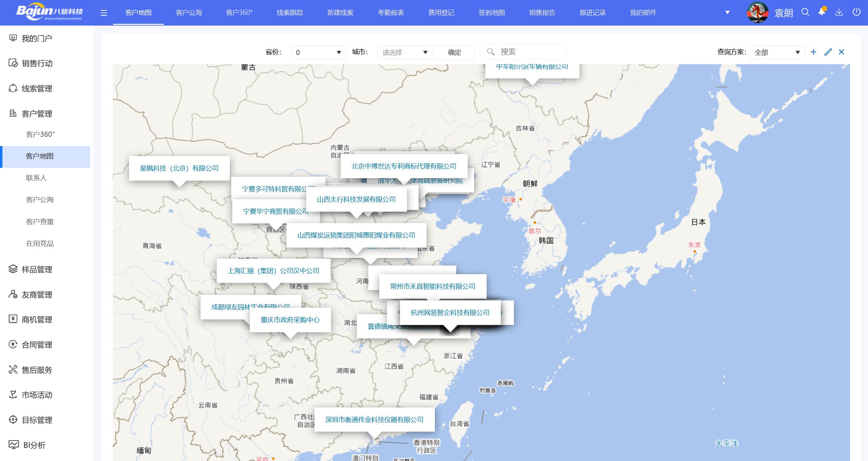
Task: Click the hamburger menu collapse icon
Action: [104, 13]
